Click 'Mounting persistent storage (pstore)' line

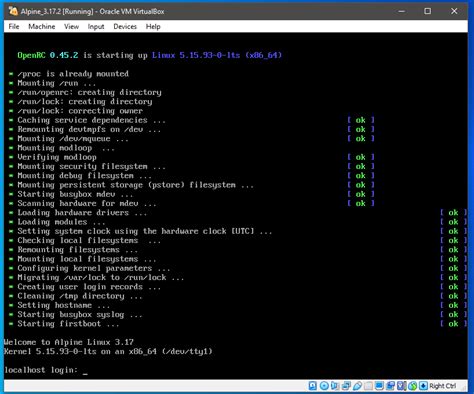click(135, 185)
